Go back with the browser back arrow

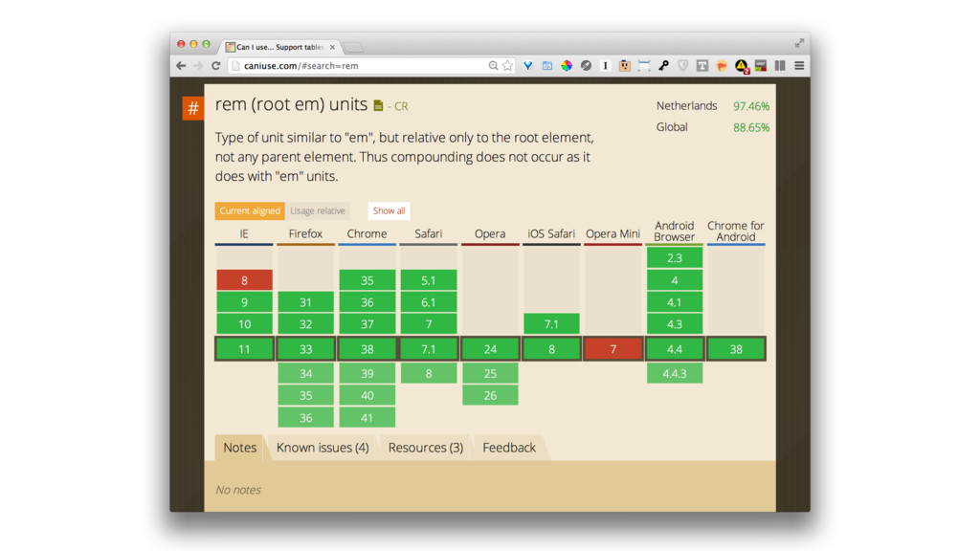tap(181, 66)
